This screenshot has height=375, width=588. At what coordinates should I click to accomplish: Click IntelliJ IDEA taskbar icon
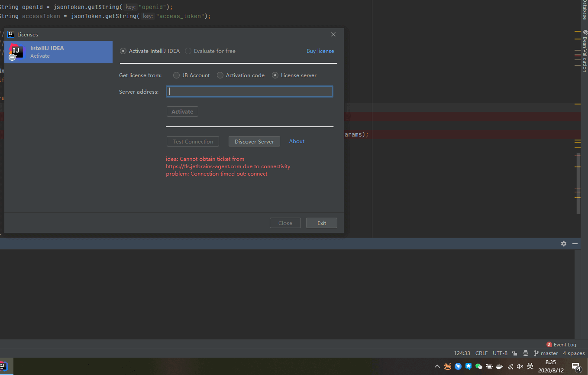click(3, 366)
